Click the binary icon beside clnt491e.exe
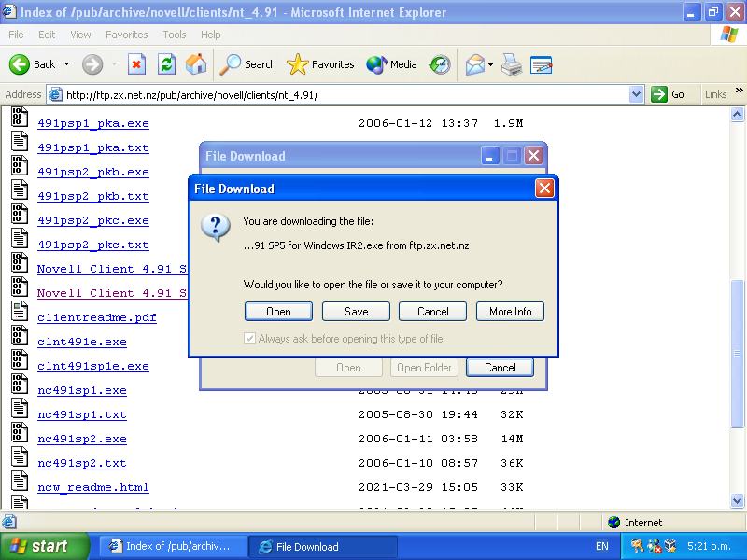This screenshot has height=560, width=747. pos(19,335)
